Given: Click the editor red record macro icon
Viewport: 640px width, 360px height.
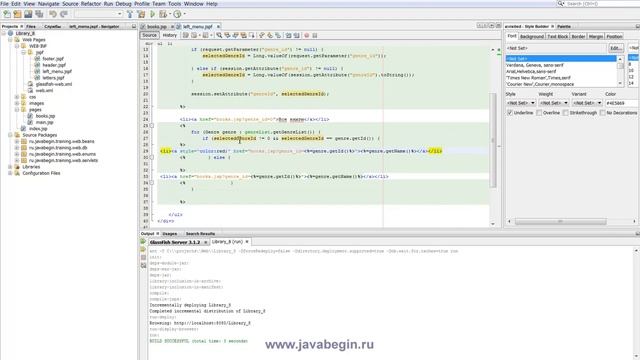Looking at the screenshot, I should point(307,36).
